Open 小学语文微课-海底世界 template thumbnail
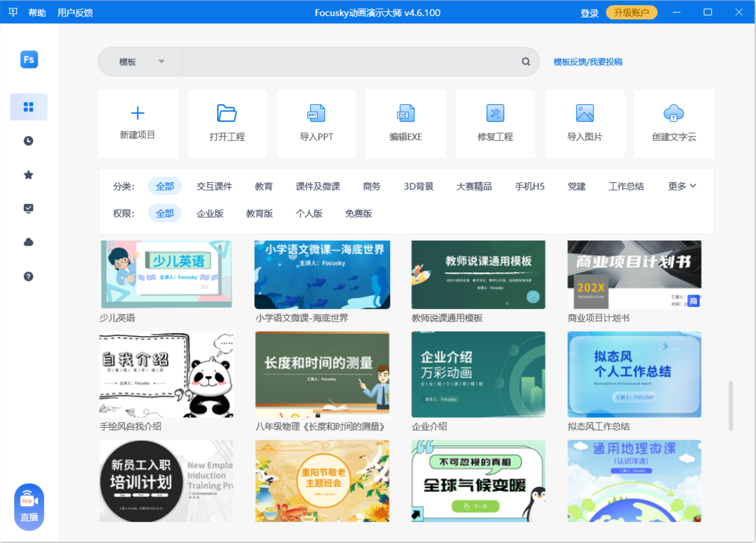Image resolution: width=756 pixels, height=543 pixels. (x=322, y=274)
